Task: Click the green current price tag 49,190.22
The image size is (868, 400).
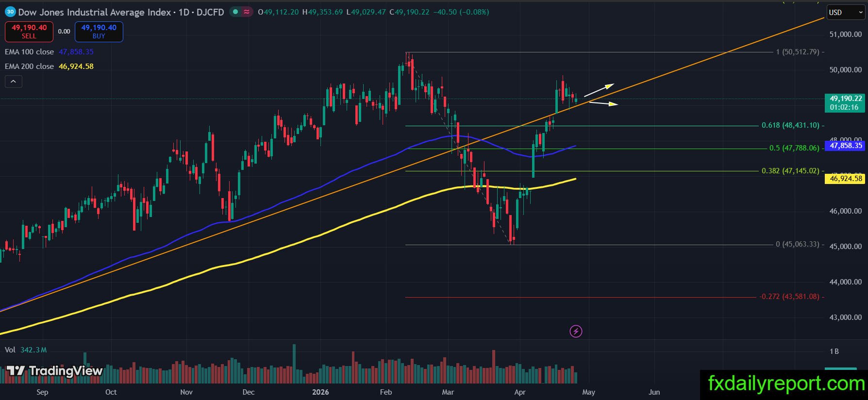Action: [846, 99]
